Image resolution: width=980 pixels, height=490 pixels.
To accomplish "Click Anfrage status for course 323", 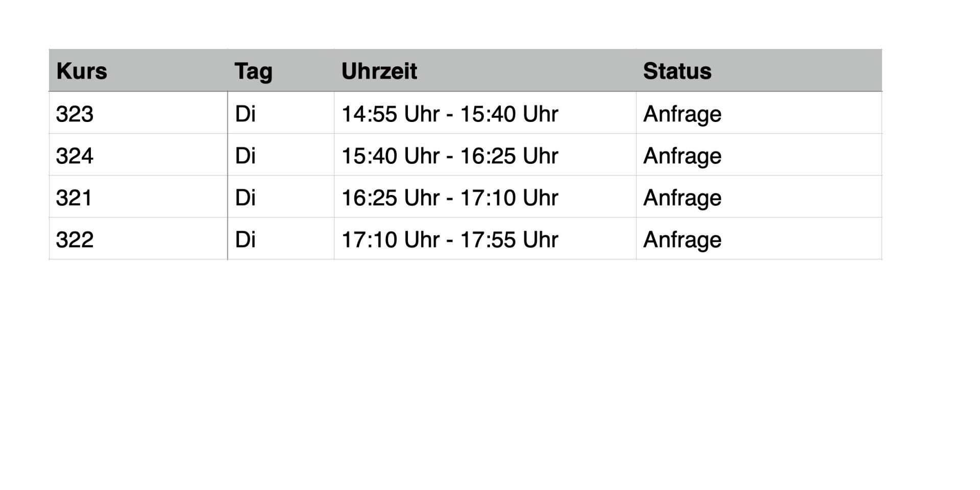I will tap(682, 114).
